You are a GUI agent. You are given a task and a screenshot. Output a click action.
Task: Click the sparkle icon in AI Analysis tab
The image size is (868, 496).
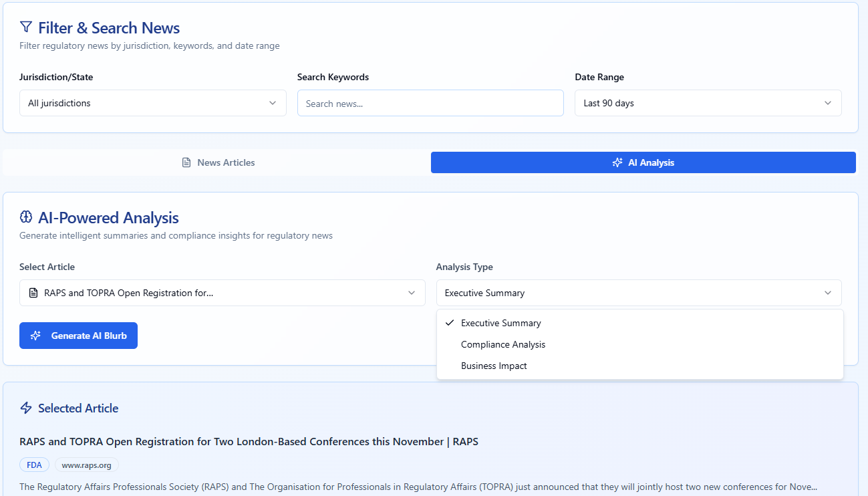[x=617, y=162]
